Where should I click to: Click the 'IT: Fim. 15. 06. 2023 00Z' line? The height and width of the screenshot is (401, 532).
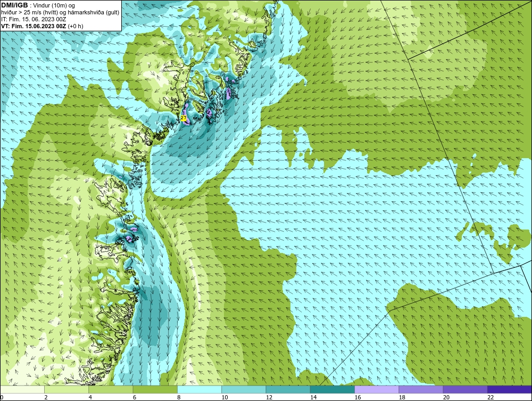pyautogui.click(x=34, y=19)
